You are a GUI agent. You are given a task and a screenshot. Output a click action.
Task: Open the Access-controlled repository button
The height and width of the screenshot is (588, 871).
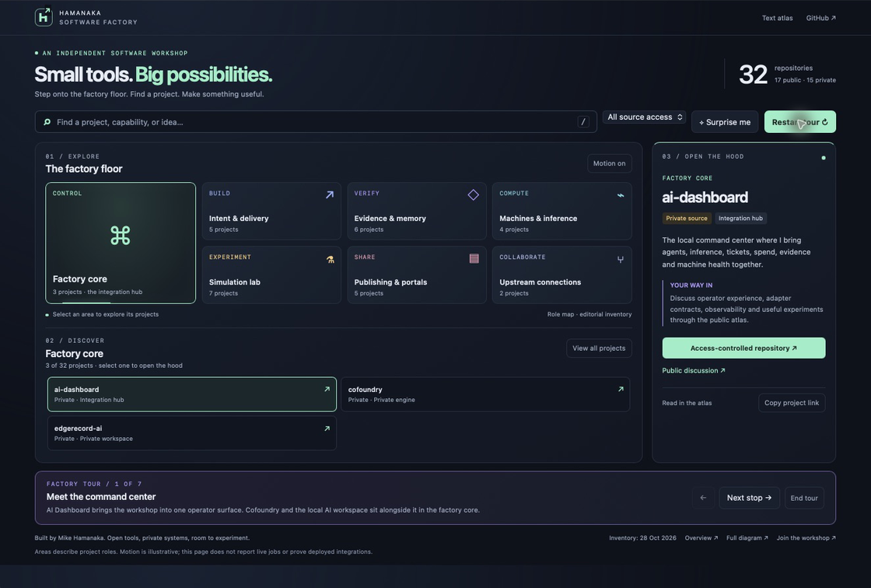tap(743, 348)
